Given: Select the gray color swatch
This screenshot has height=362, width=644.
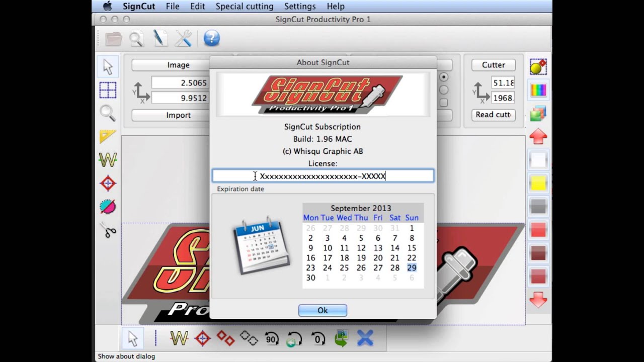Looking at the screenshot, I should pyautogui.click(x=538, y=207).
